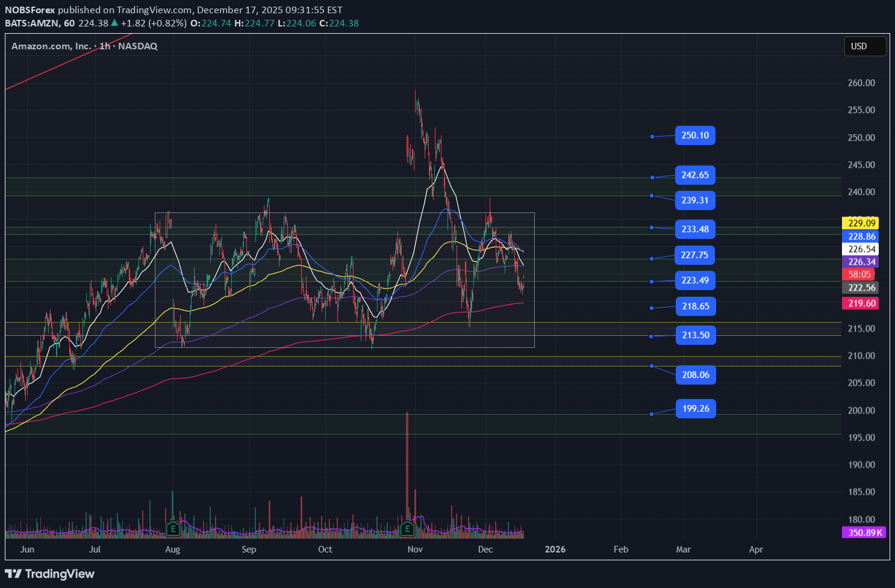Image resolution: width=895 pixels, height=588 pixels.
Task: Select the 250.10 price level label
Action: [x=695, y=135]
